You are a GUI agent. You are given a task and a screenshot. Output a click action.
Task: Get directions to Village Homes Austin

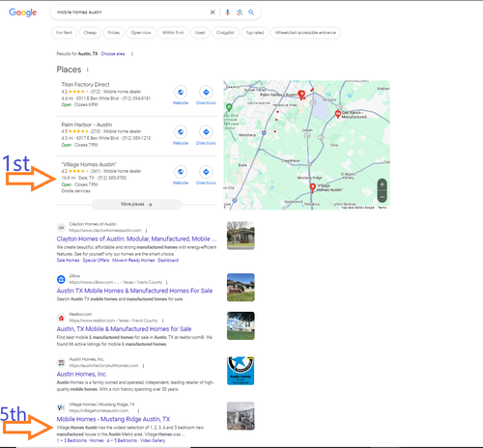206,172
